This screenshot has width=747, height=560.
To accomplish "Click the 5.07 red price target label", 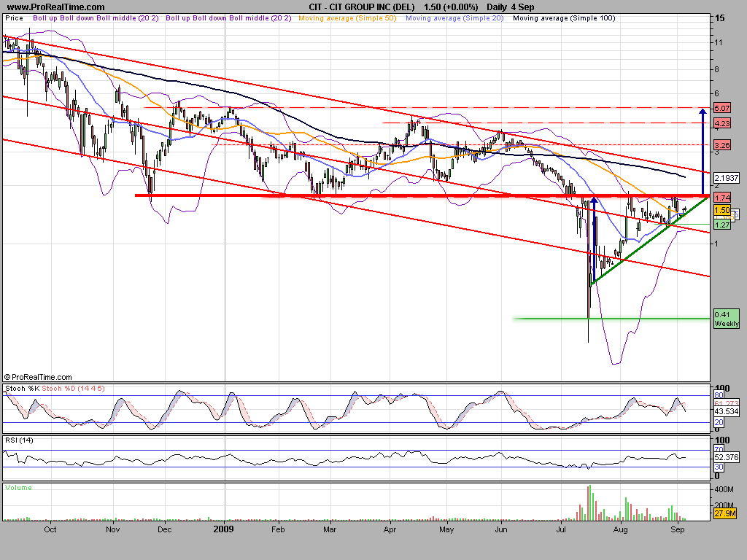I will [722, 108].
